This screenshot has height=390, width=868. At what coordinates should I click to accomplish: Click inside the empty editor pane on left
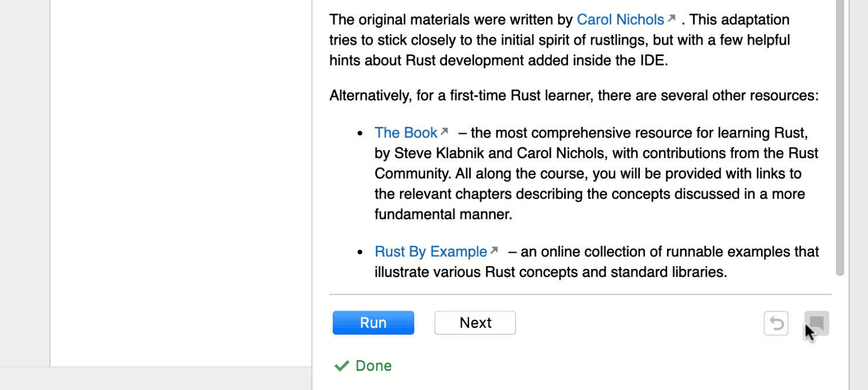coord(181,183)
